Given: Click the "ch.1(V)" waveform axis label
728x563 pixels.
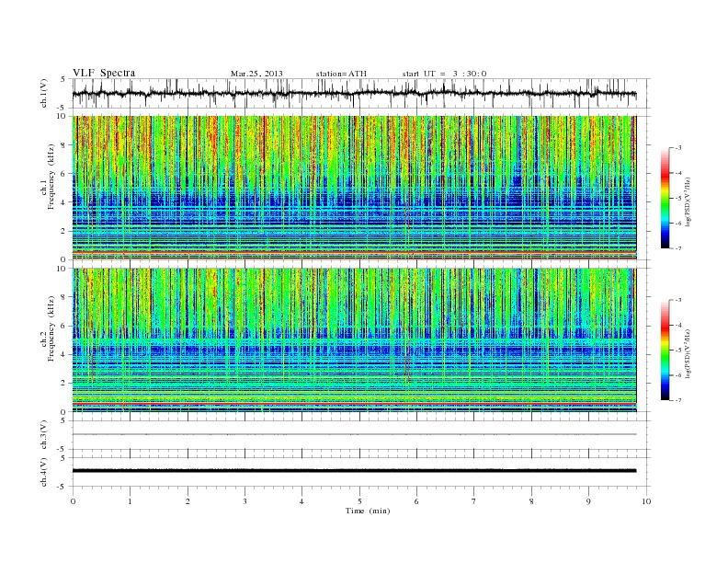Looking at the screenshot, I should [44, 93].
